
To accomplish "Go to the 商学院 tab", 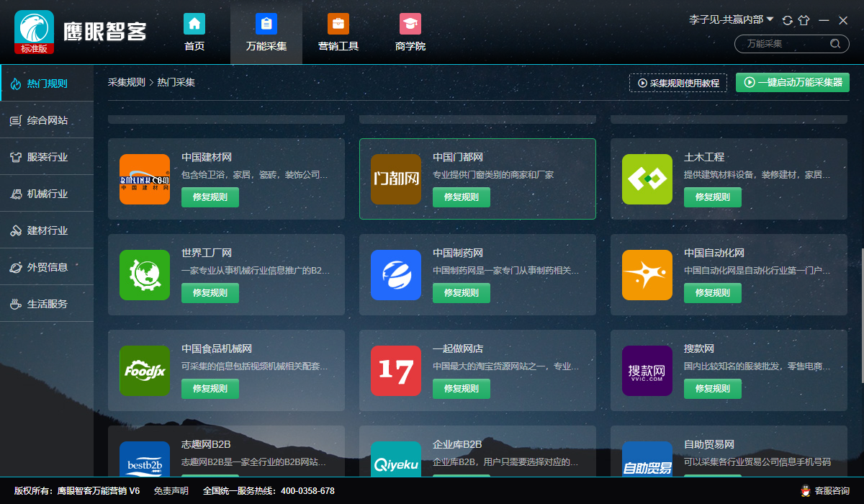I will [x=410, y=34].
